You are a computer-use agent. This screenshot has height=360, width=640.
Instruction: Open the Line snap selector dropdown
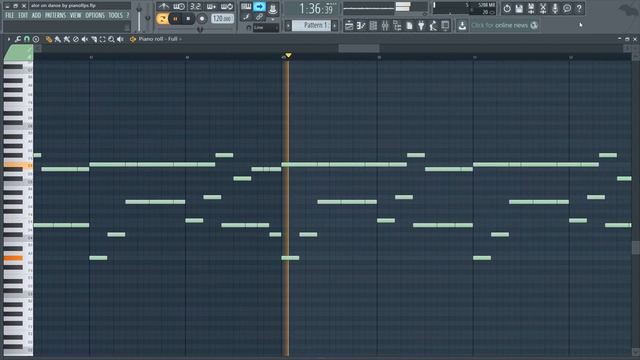point(266,27)
